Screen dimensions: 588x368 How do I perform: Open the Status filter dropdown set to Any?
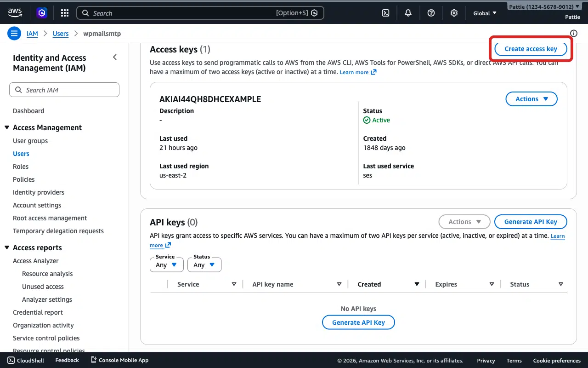click(x=204, y=264)
